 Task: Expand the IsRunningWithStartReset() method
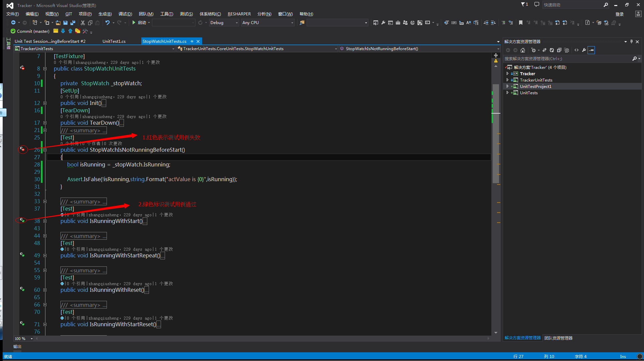tap(45, 324)
